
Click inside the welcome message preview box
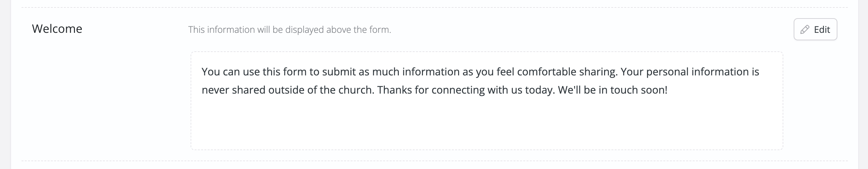click(486, 100)
